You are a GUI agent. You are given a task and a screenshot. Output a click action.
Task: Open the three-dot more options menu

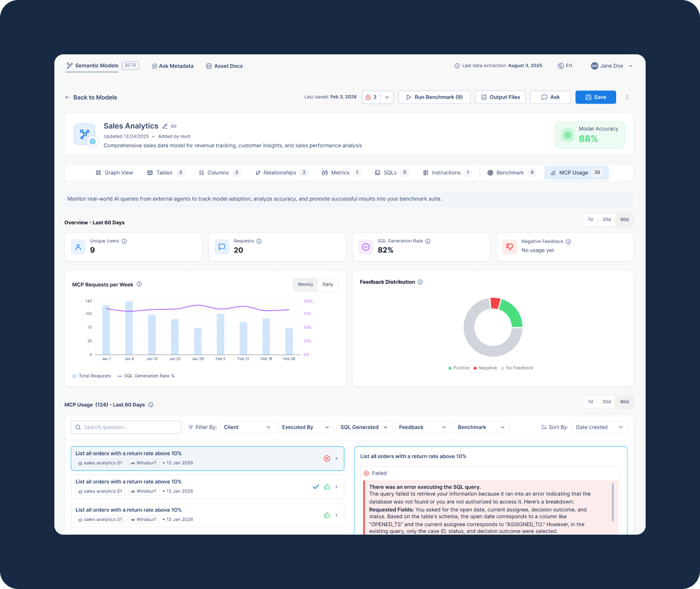(x=627, y=97)
